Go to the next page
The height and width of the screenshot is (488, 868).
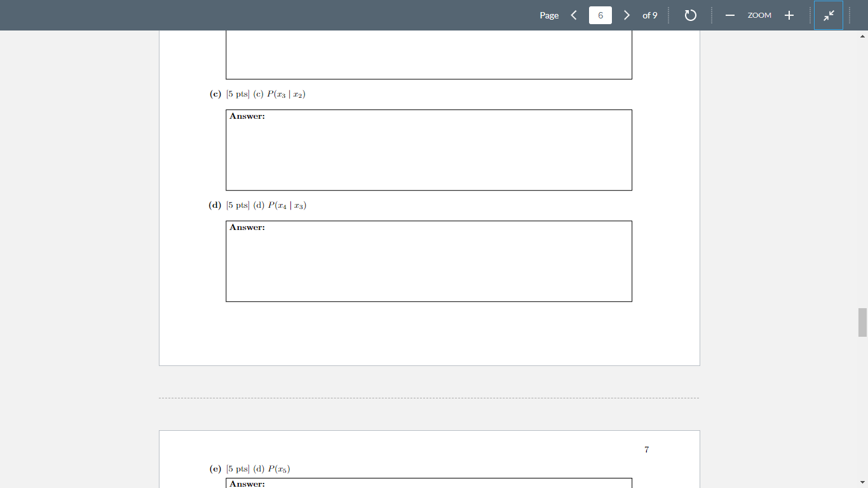(627, 15)
